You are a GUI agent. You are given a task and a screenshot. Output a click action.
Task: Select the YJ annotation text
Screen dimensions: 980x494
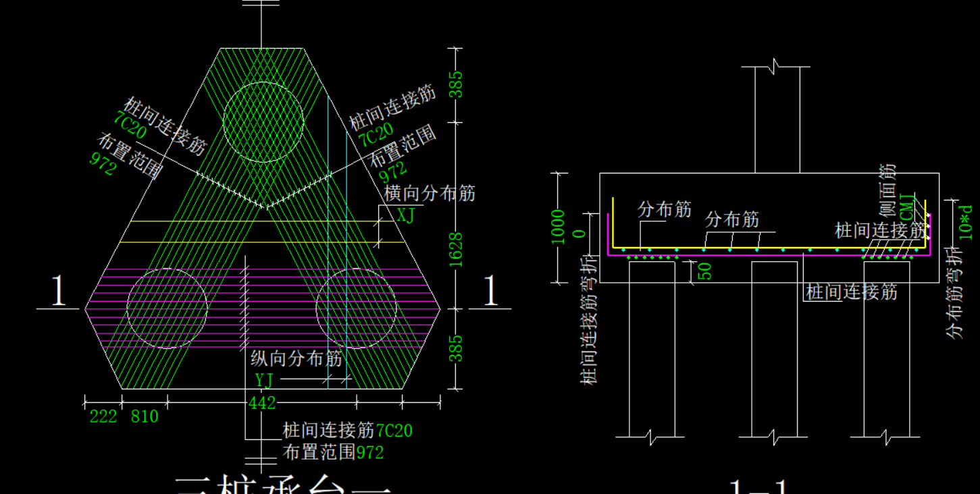coord(264,380)
